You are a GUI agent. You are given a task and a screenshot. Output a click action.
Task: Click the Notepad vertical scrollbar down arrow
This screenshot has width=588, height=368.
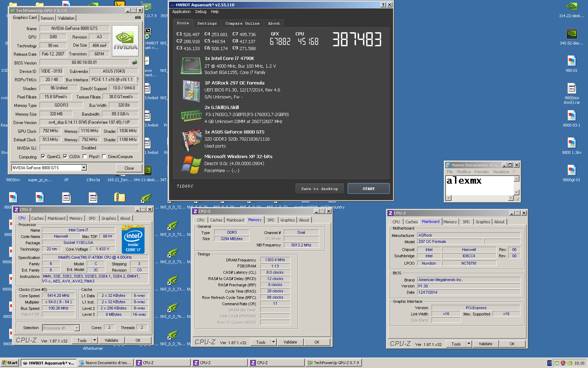point(516,192)
